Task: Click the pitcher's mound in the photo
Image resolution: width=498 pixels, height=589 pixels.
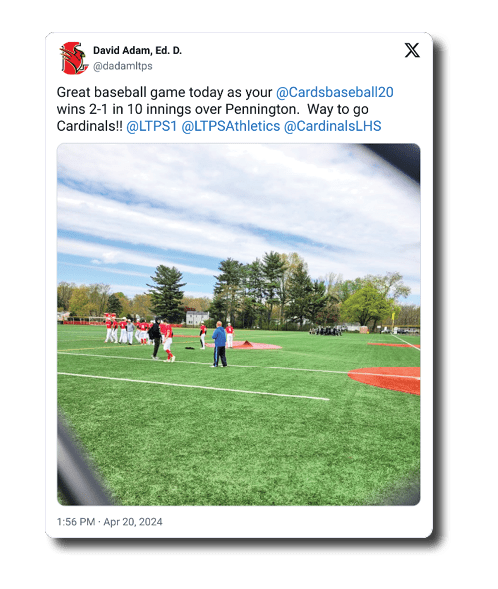Action: 248,345
